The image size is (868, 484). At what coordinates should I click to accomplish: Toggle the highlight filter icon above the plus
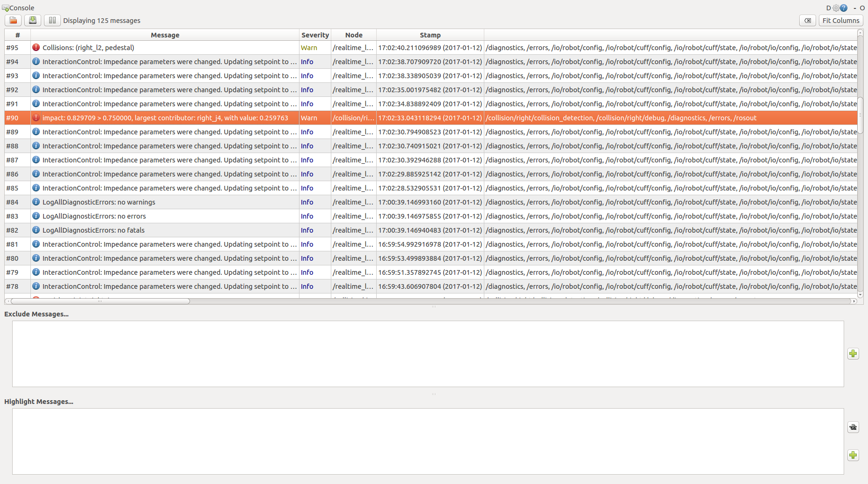(853, 427)
